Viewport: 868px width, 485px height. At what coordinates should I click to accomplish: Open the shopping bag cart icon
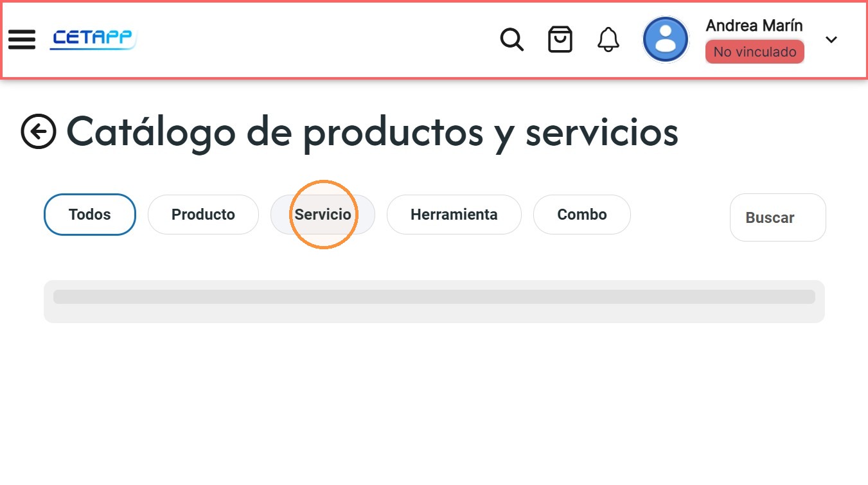click(560, 39)
